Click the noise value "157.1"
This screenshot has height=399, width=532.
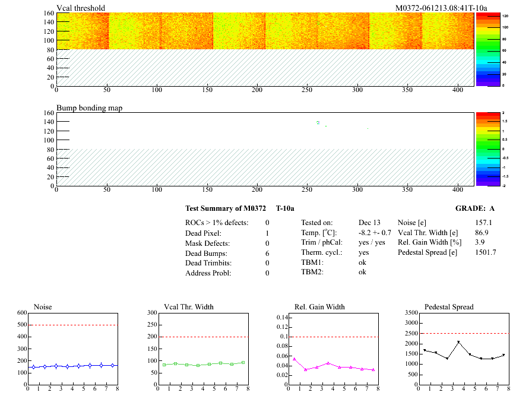coord(483,223)
